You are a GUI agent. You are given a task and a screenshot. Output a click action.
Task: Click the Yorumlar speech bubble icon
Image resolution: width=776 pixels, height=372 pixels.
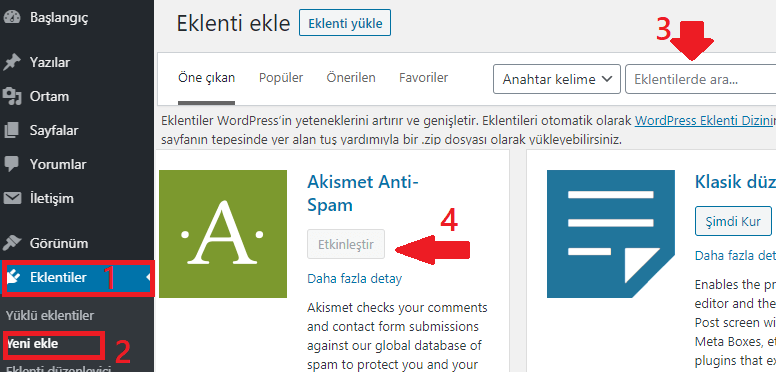pyautogui.click(x=12, y=164)
